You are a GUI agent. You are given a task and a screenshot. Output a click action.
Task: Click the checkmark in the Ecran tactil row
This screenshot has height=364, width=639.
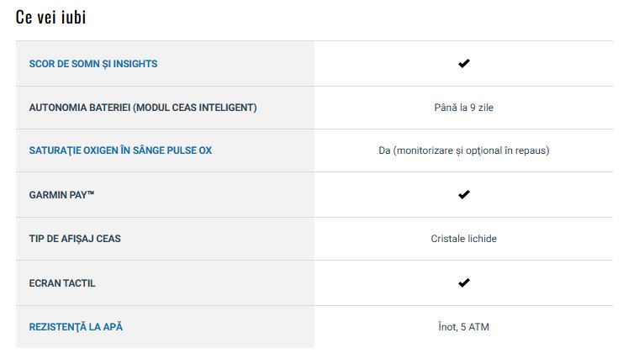click(x=464, y=282)
